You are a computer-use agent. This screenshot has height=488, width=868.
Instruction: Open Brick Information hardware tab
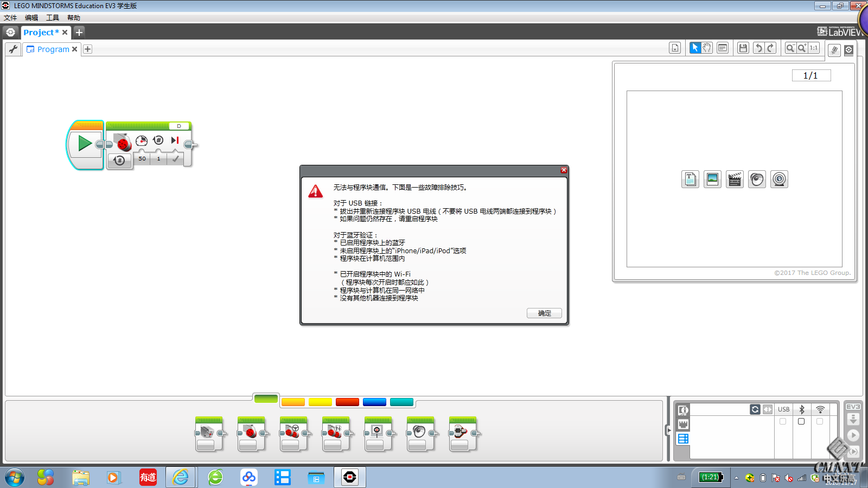pyautogui.click(x=683, y=410)
